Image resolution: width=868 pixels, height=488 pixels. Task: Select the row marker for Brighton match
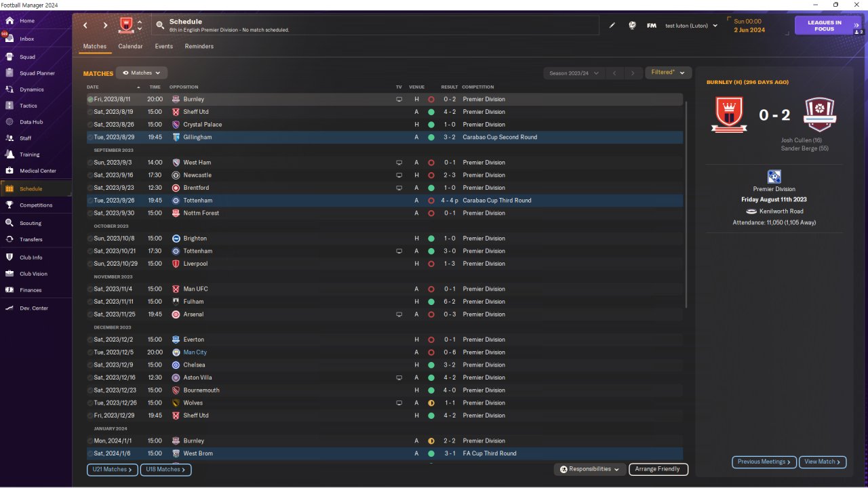pos(90,239)
